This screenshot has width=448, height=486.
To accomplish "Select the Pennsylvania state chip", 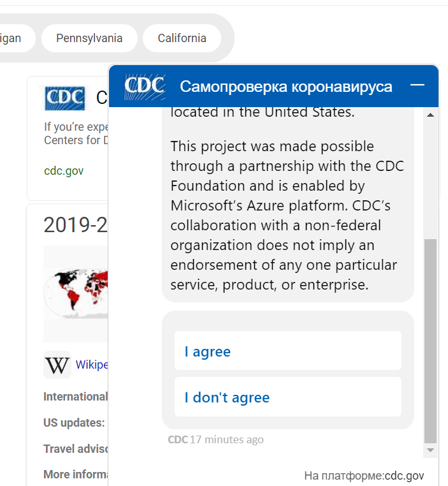I will (89, 38).
